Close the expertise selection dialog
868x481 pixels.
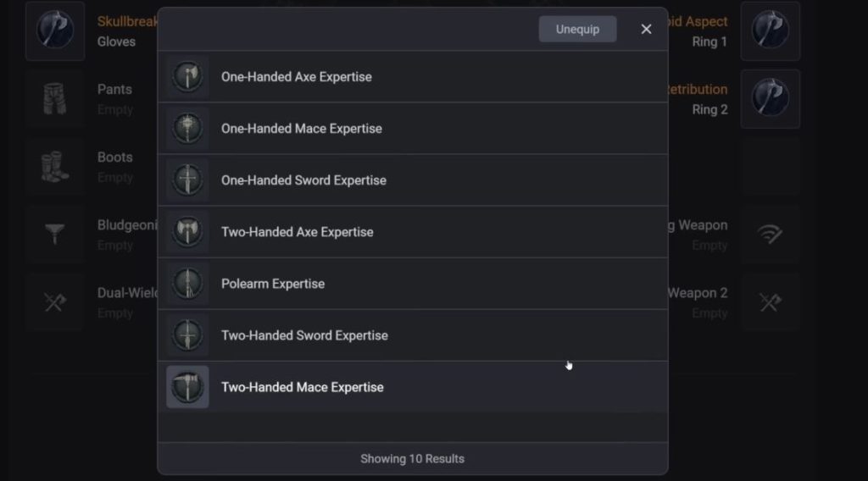click(646, 29)
